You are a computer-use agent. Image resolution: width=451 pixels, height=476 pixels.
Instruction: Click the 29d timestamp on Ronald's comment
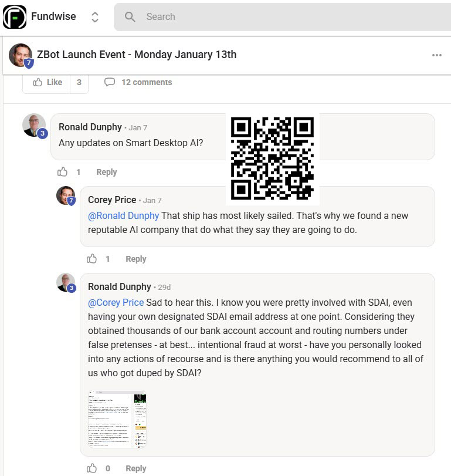164,288
